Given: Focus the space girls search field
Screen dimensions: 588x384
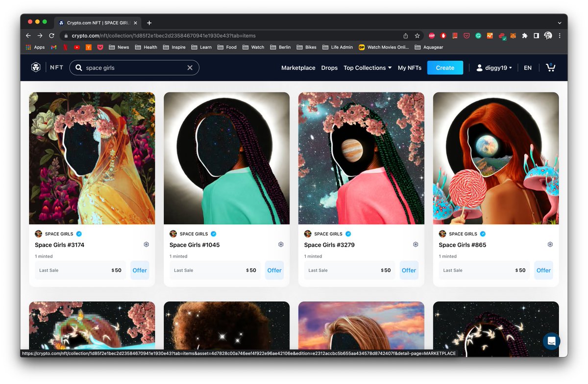Looking at the screenshot, I should click(x=134, y=68).
